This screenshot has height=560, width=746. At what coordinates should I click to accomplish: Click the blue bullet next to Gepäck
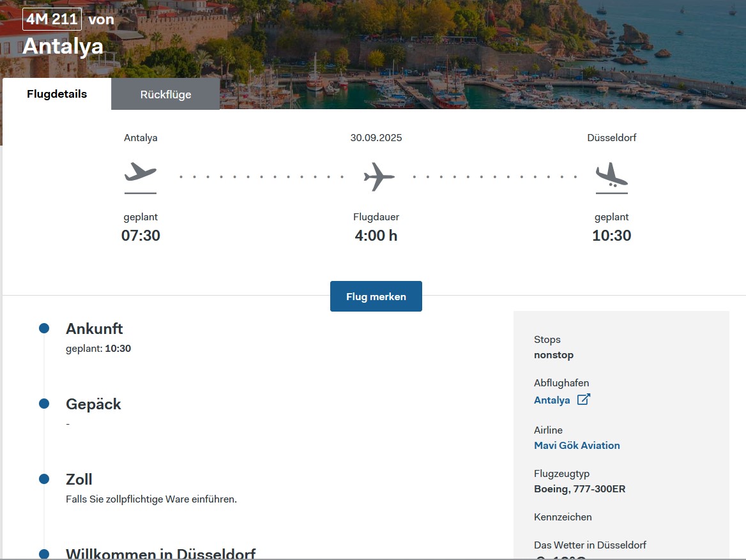tap(44, 404)
